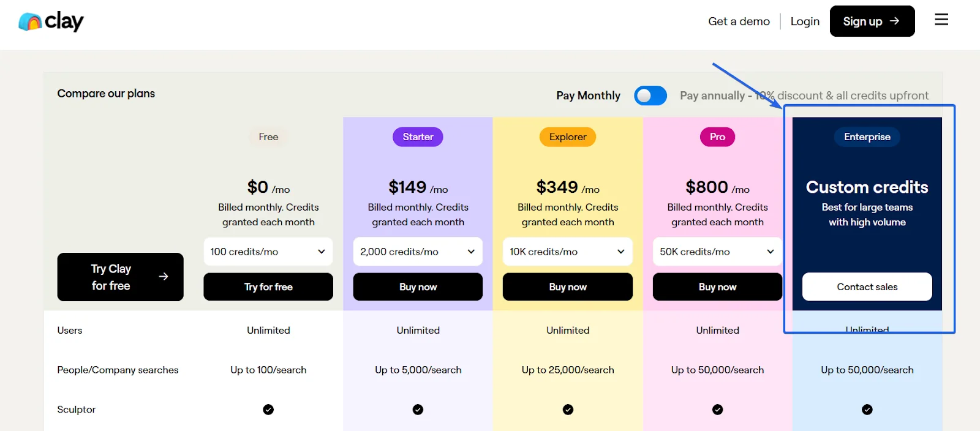Image resolution: width=980 pixels, height=431 pixels.
Task: Go to the Login page
Action: 805,21
